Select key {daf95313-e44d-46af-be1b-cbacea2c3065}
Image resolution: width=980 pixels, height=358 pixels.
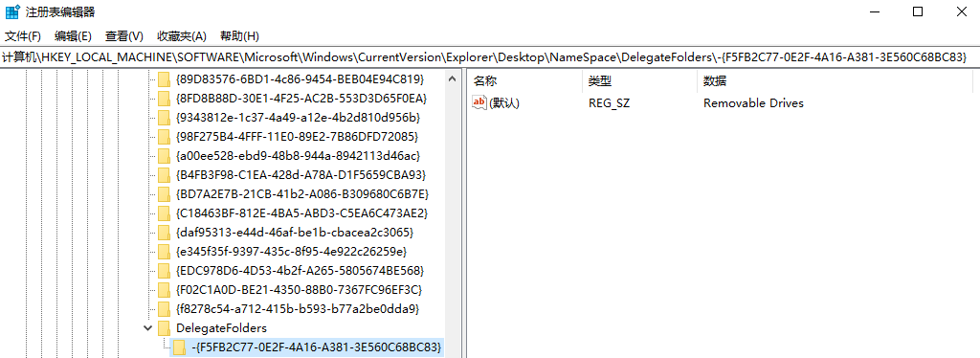tap(295, 233)
